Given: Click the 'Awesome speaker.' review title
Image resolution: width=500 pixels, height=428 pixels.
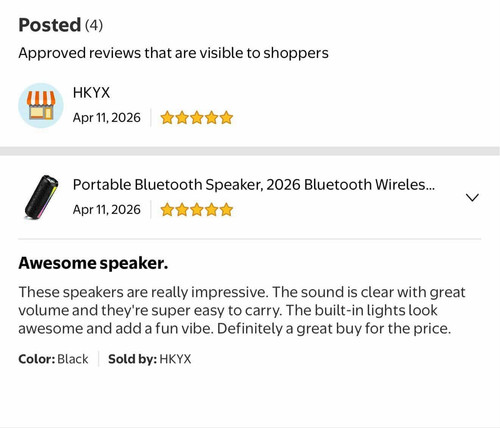Looking at the screenshot, I should 93,263.
